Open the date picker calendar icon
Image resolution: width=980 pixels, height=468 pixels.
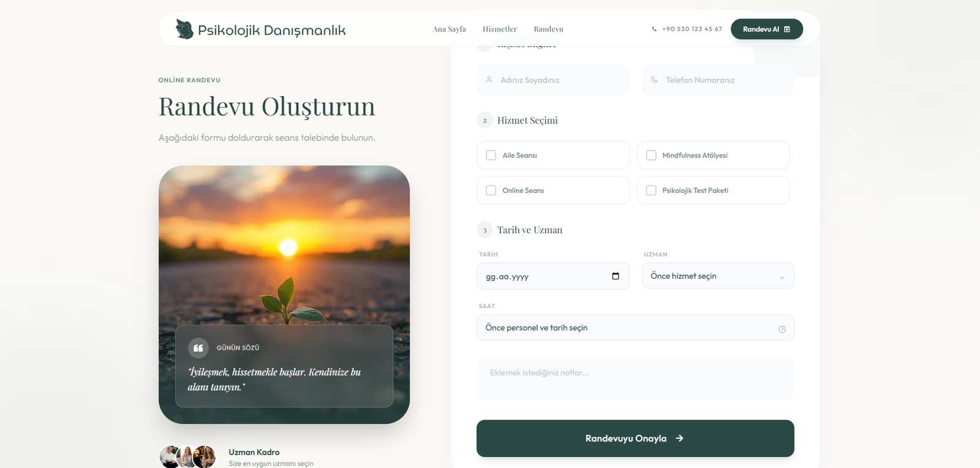pos(615,276)
